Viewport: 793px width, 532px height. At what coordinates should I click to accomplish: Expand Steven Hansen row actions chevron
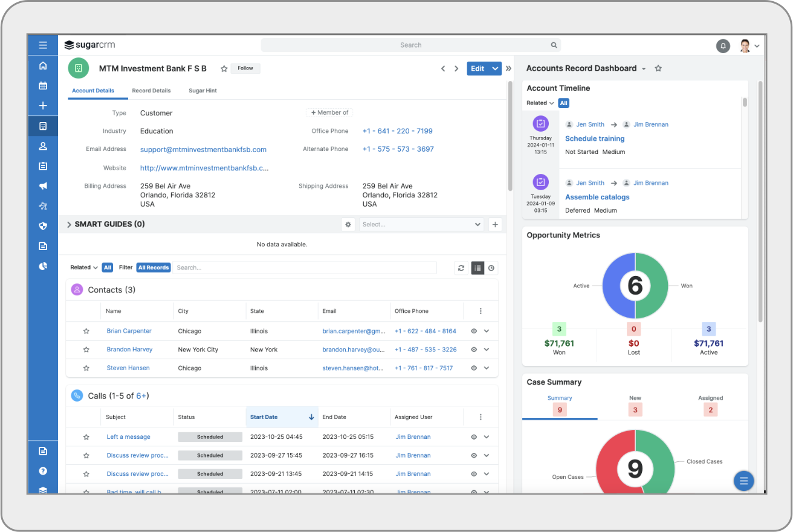pyautogui.click(x=487, y=368)
